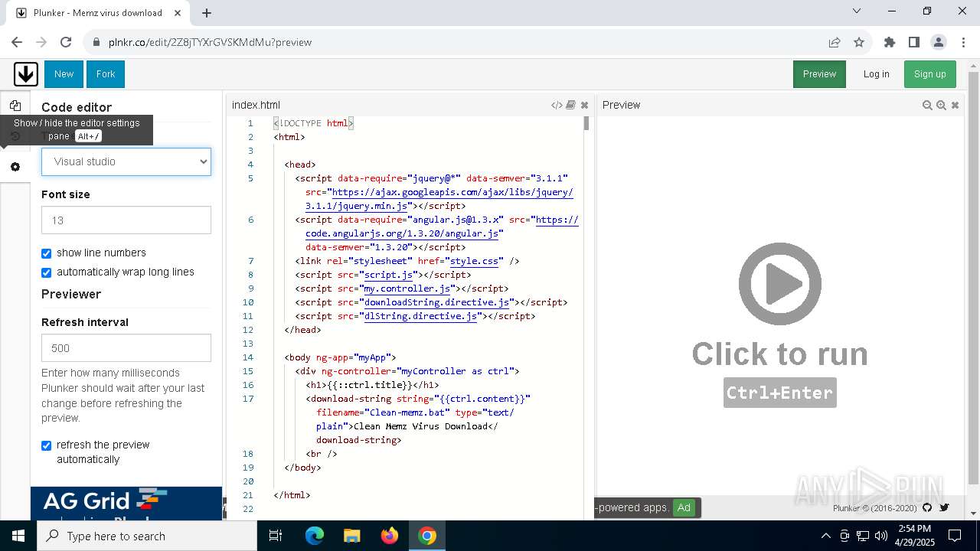The height and width of the screenshot is (551, 980).
Task: Show hidden system tray icons
Action: click(825, 536)
